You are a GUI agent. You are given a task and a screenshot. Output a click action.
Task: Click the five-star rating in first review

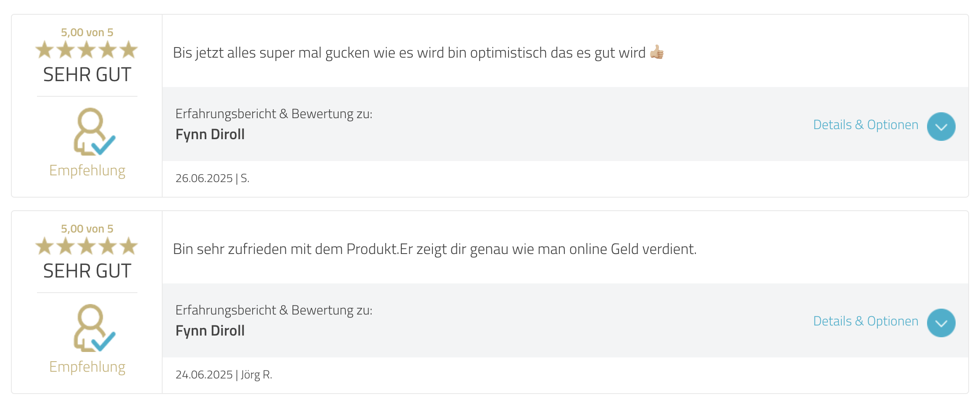pyautogui.click(x=87, y=50)
